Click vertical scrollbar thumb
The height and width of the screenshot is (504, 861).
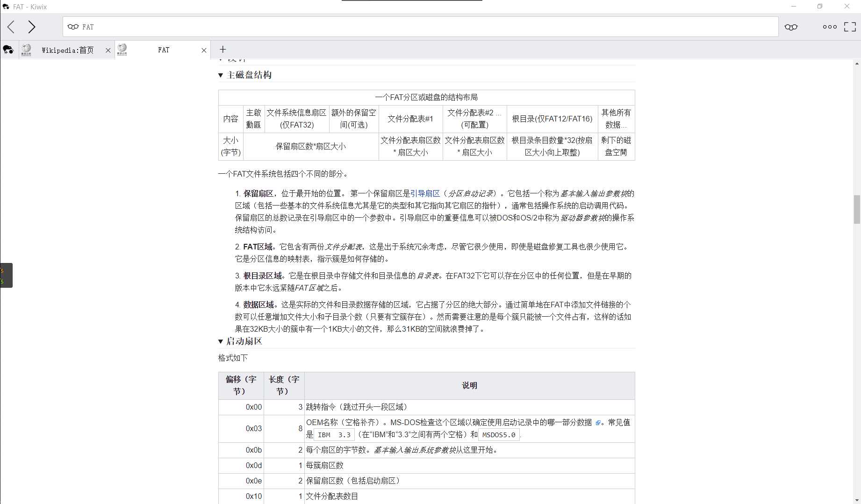[x=857, y=210]
